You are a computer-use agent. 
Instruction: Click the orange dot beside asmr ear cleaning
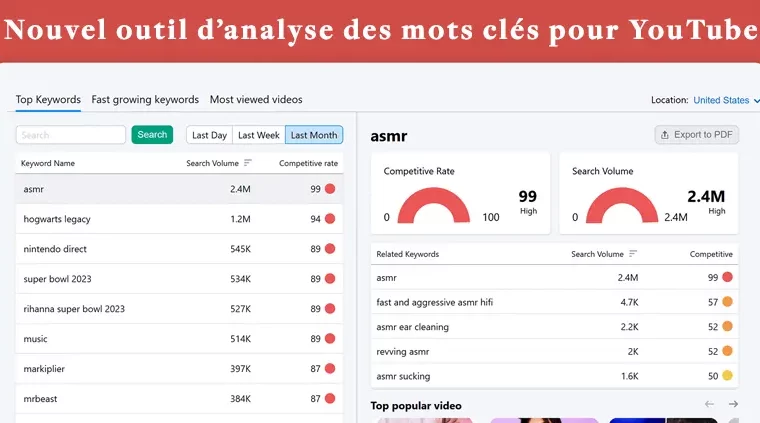click(x=727, y=326)
